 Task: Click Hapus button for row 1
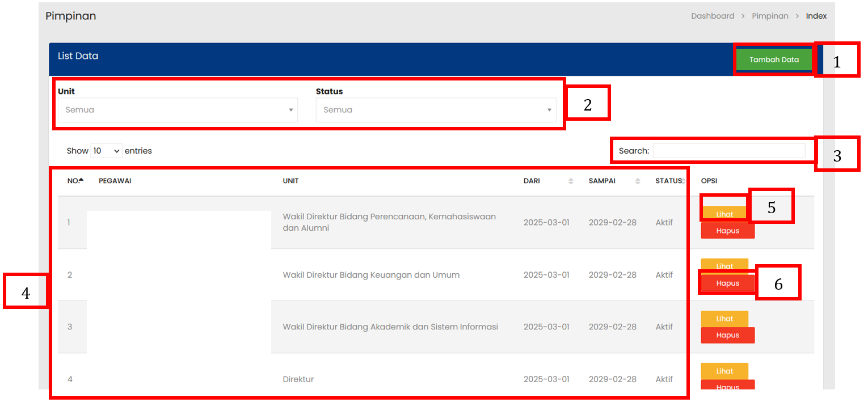point(727,231)
